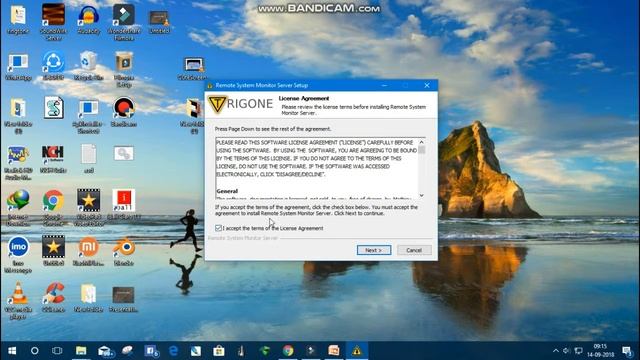
Task: Open the Wondershare Filmora desktop shortcut
Action: (124, 22)
